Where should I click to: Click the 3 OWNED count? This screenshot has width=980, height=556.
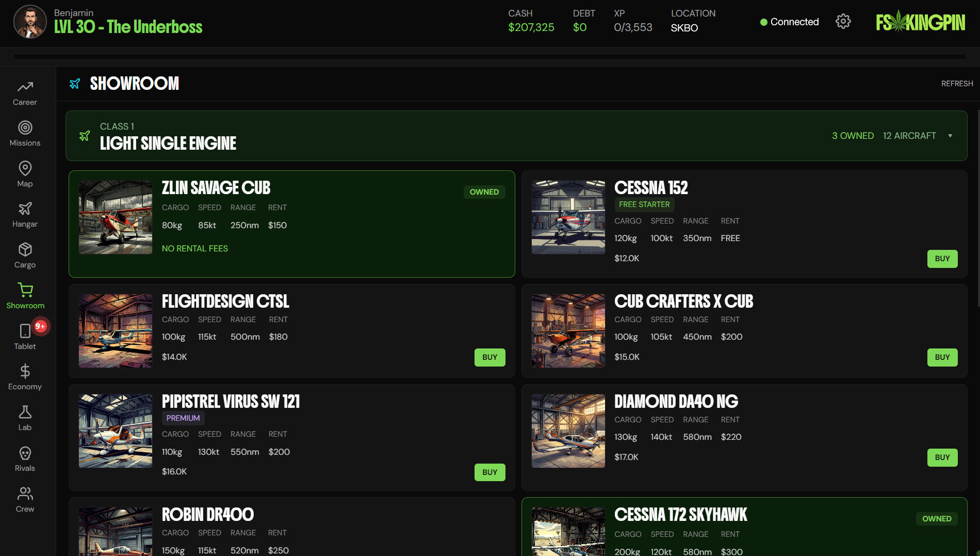coord(853,136)
